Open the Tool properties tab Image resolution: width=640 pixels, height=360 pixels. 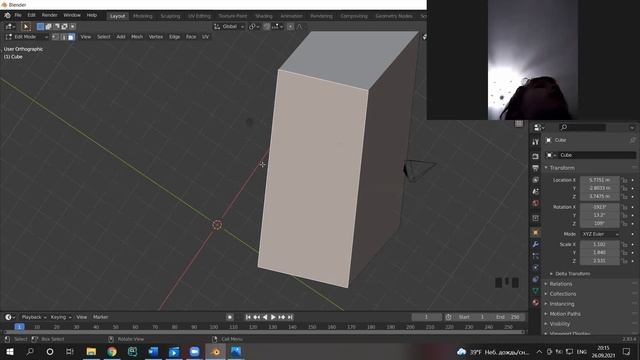tap(536, 142)
